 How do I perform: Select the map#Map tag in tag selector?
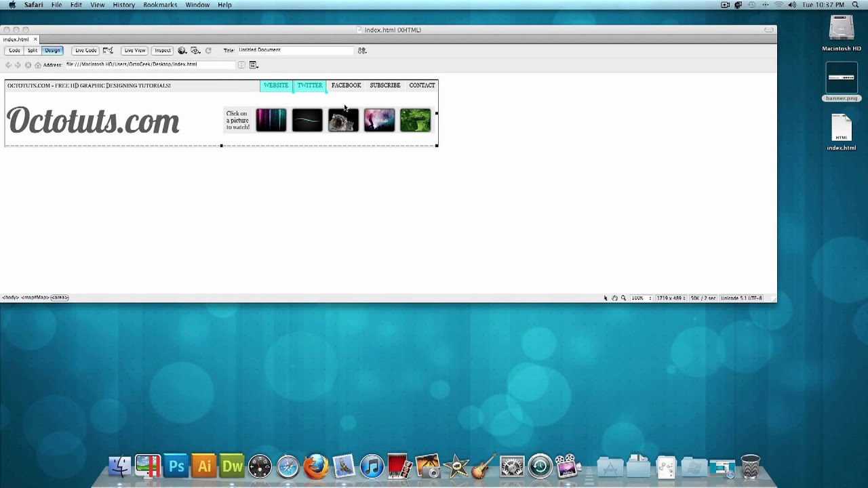(x=35, y=298)
